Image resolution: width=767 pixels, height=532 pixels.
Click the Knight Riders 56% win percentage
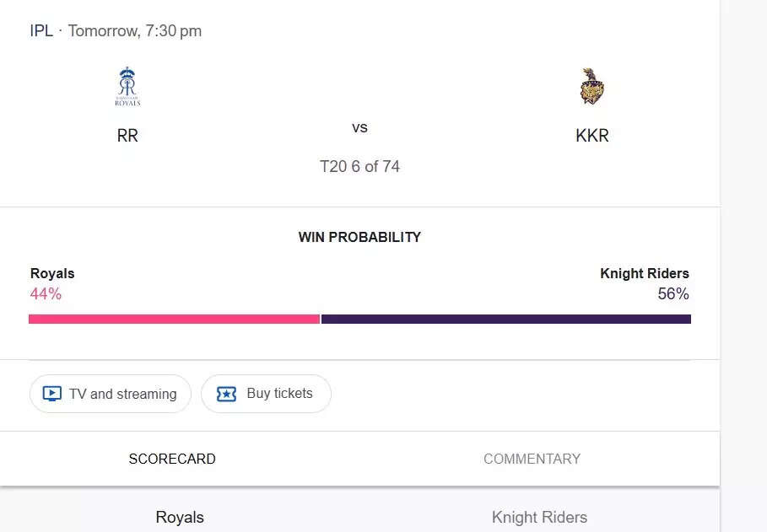tap(673, 293)
